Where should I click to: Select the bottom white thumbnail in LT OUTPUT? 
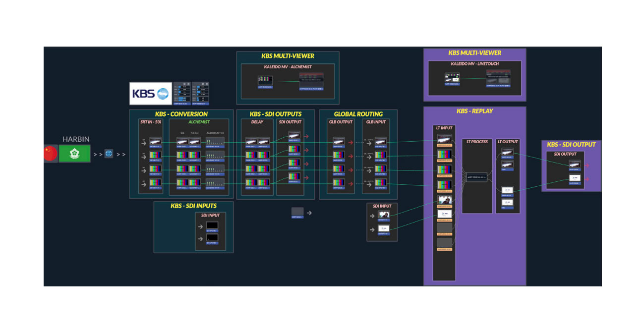507,202
